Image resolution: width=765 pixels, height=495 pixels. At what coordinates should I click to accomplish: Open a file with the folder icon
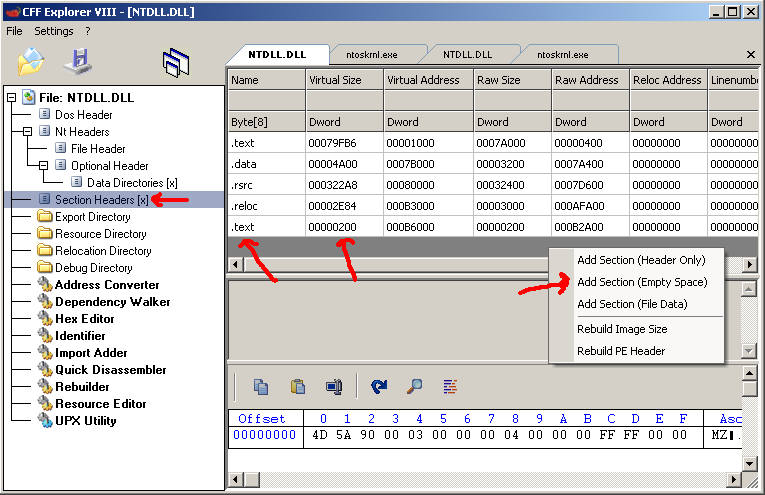[x=31, y=62]
